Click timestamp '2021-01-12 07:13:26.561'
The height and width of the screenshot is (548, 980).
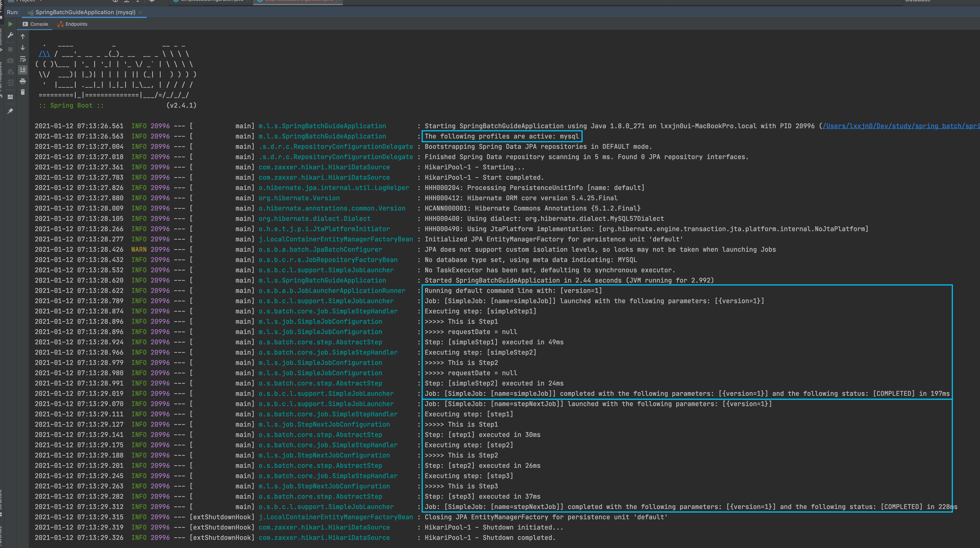pos(79,126)
